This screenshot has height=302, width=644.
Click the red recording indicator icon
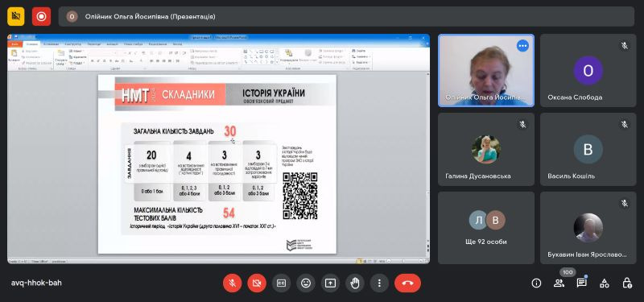[x=42, y=16]
